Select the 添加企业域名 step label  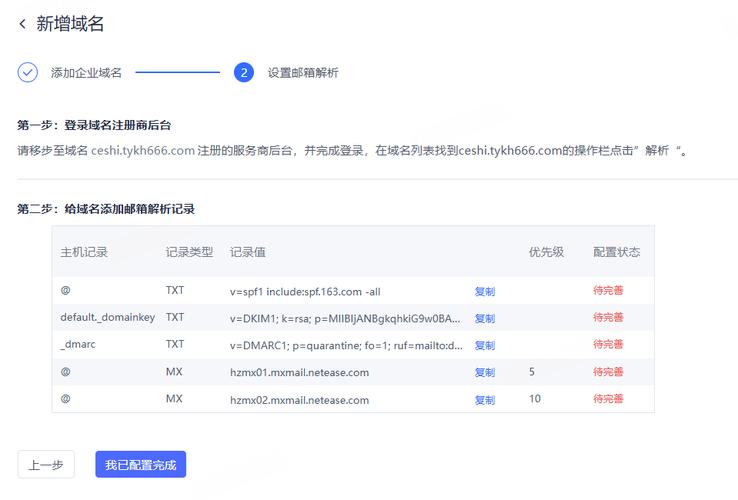click(86, 73)
